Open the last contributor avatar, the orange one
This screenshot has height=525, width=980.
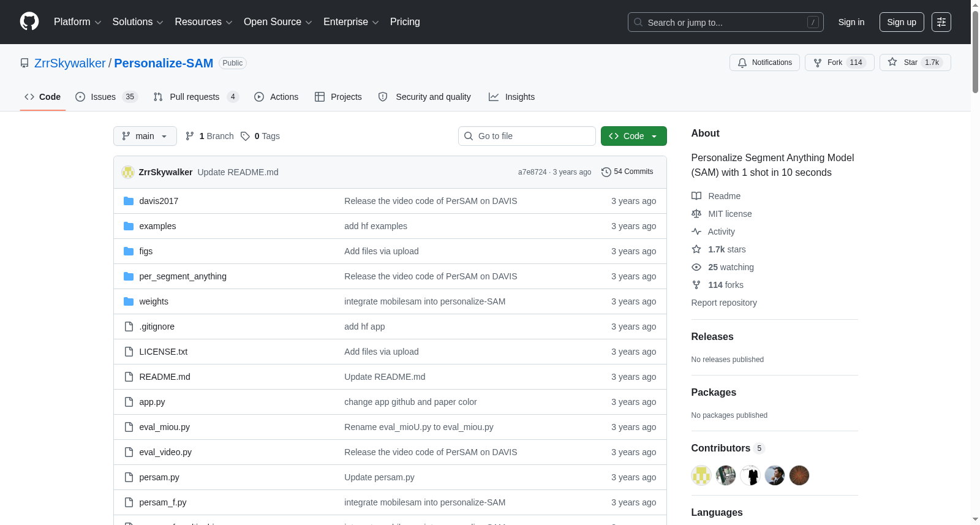799,475
